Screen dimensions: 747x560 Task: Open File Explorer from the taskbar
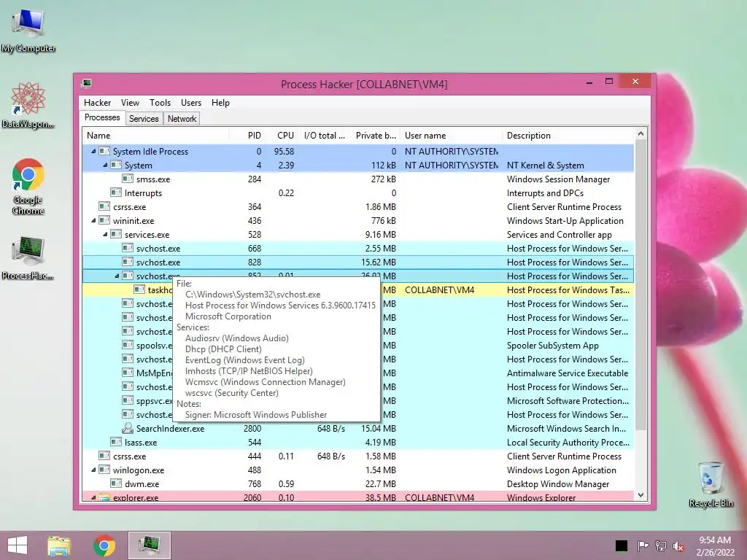pyautogui.click(x=59, y=545)
